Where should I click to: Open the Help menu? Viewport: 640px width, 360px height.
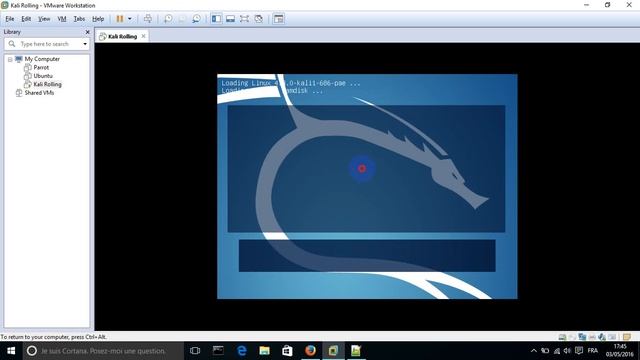point(98,19)
